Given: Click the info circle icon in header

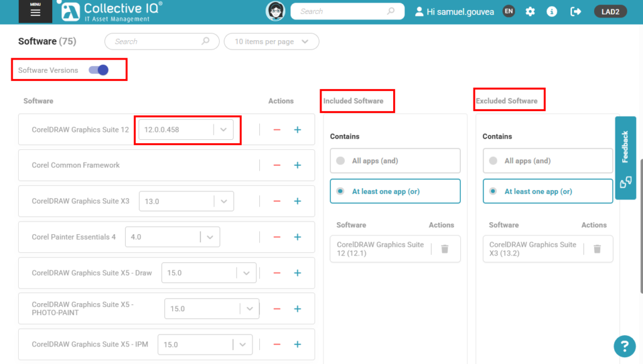Looking at the screenshot, I should (552, 11).
